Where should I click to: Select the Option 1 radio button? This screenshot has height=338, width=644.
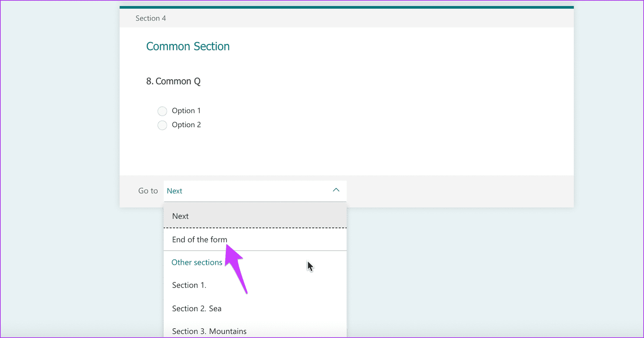(162, 111)
